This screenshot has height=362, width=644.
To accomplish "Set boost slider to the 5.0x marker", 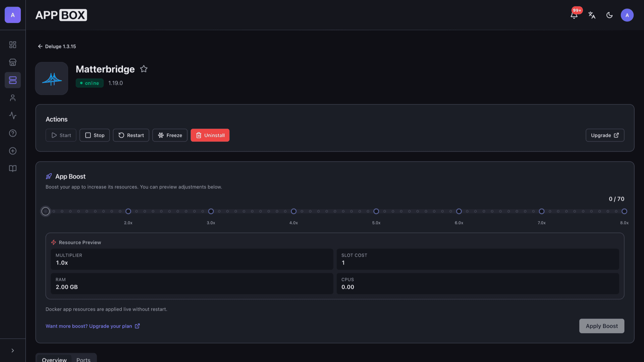I will [376, 211].
